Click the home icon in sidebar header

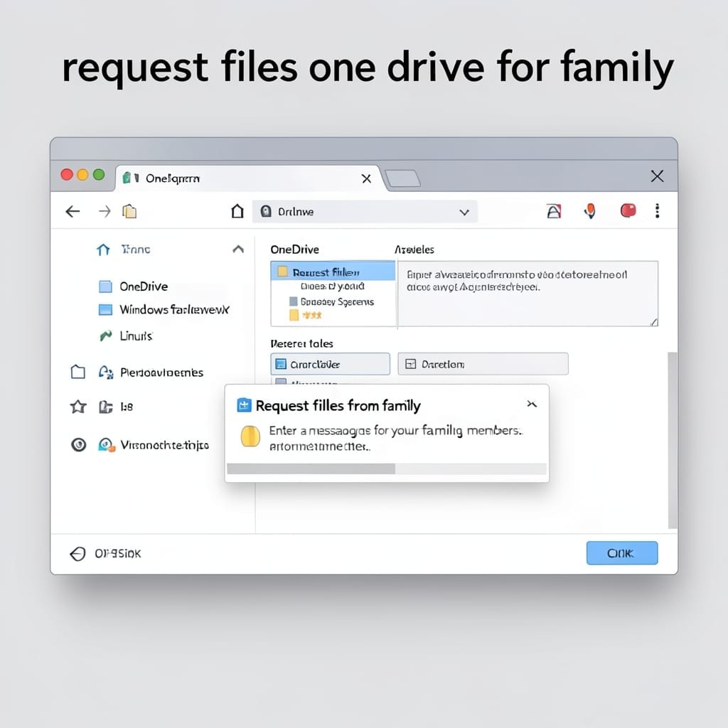point(103,250)
